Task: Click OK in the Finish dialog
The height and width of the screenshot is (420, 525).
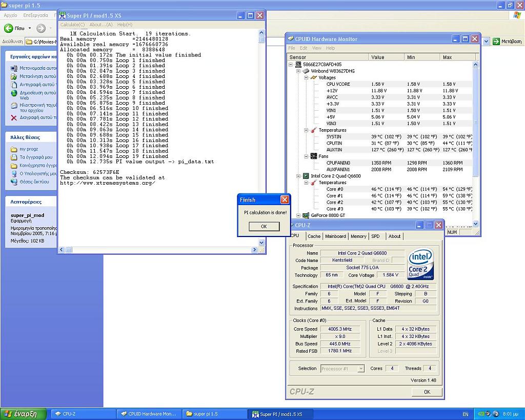Action: pyautogui.click(x=264, y=227)
